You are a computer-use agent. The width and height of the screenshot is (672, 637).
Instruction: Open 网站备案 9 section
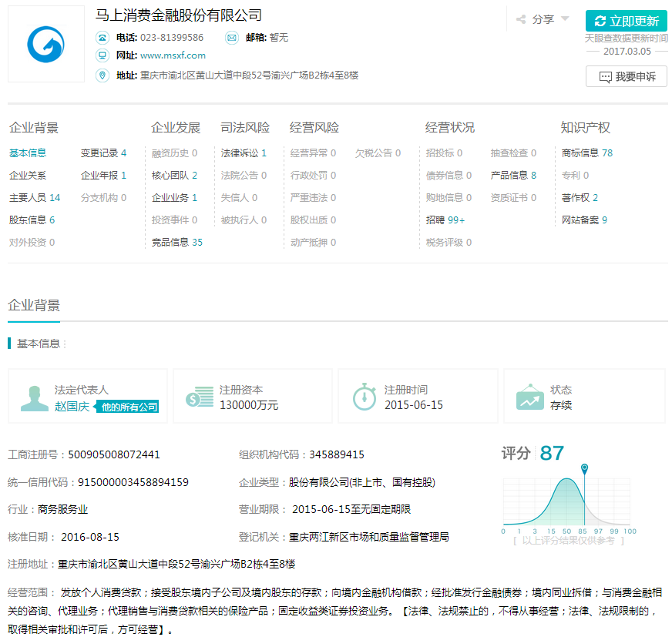coord(585,220)
